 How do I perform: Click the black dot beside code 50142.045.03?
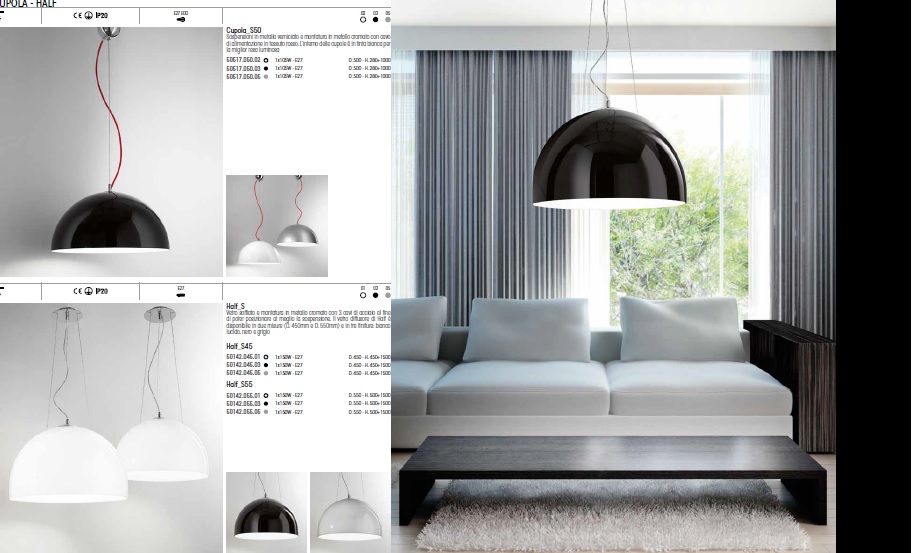[266, 365]
